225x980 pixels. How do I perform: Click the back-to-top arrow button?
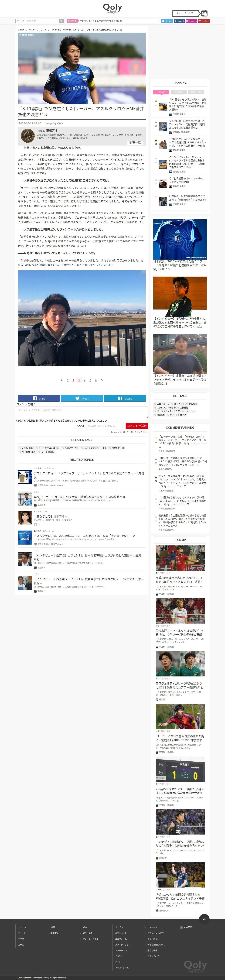(x=204, y=919)
